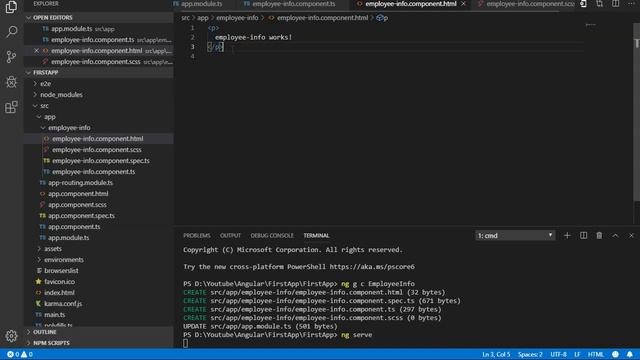Open employee-info.component.scss in Open Editors list
Image resolution: width=640 pixels, height=360 pixels.
tap(99, 62)
